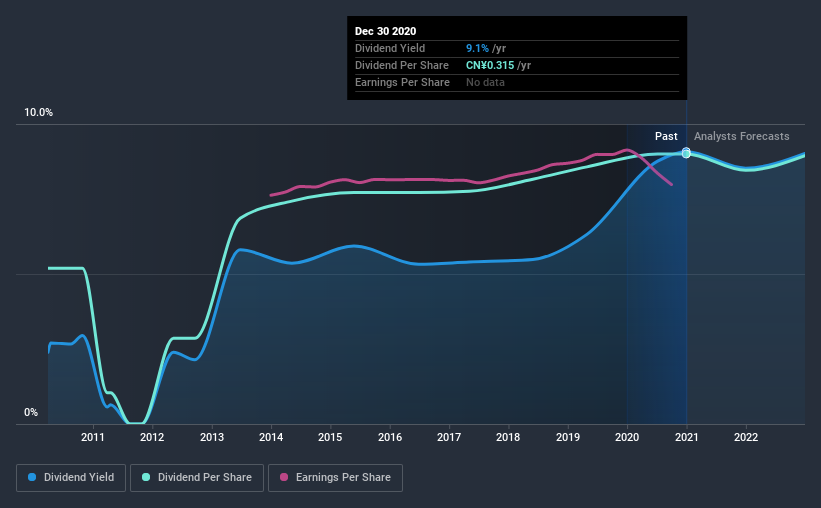Image resolution: width=821 pixels, height=508 pixels.
Task: Click the Dividend Per Share tooltip row label
Action: click(402, 65)
